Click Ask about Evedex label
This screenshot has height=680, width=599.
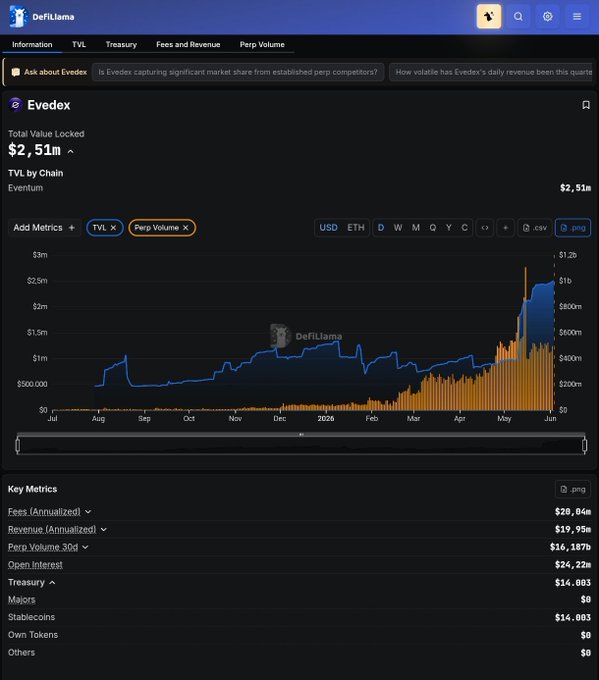(x=56, y=72)
